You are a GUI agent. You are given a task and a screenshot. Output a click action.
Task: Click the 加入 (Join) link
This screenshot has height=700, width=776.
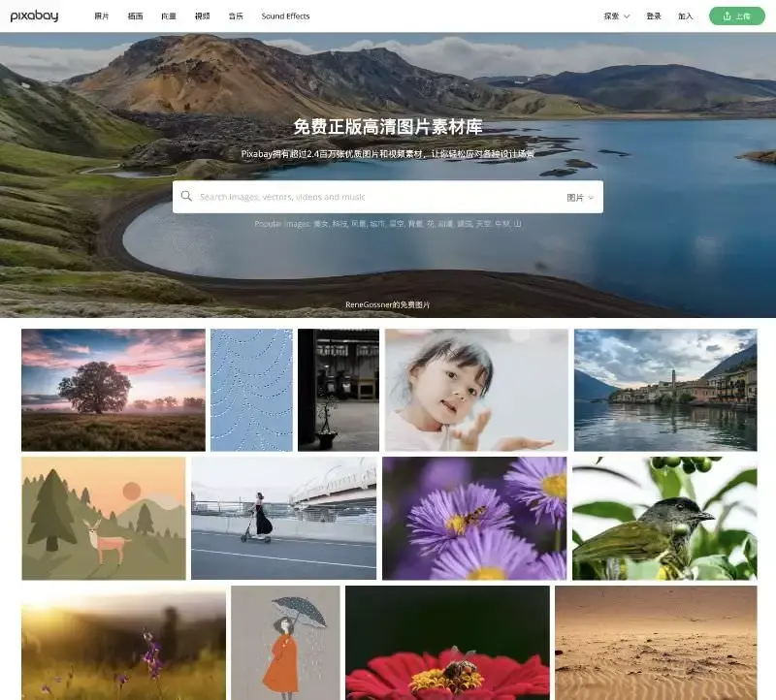pyautogui.click(x=686, y=16)
